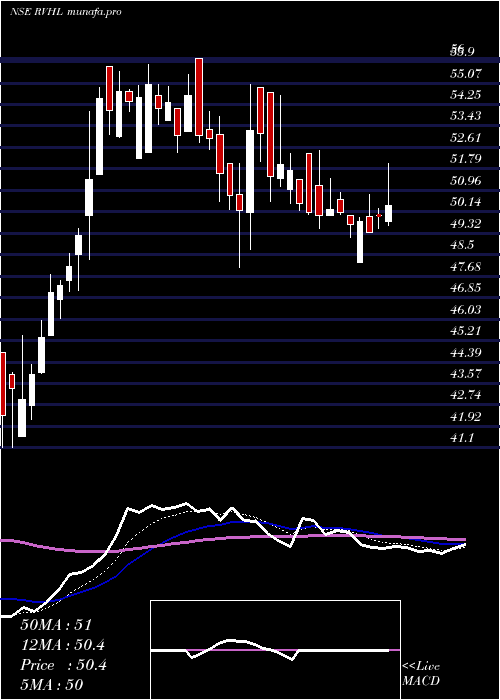Image resolution: width=500 pixels, height=700 pixels.
Task: Click the 42.74 price axis label
Action: (467, 396)
